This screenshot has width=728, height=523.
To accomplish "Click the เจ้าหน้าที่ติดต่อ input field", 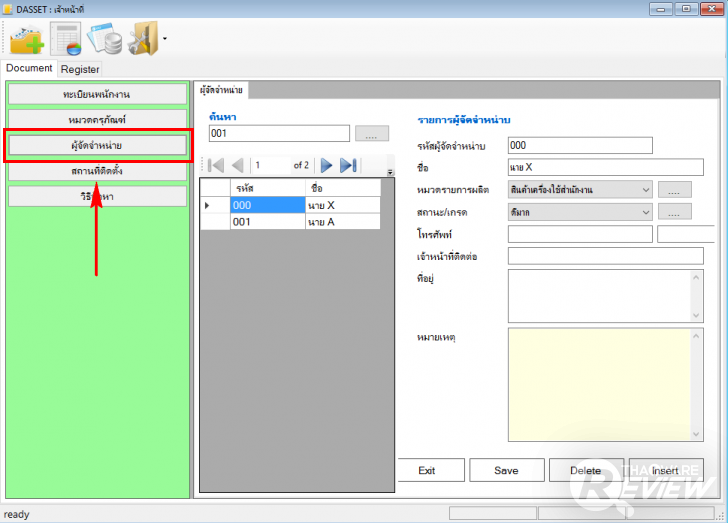I will coord(605,256).
